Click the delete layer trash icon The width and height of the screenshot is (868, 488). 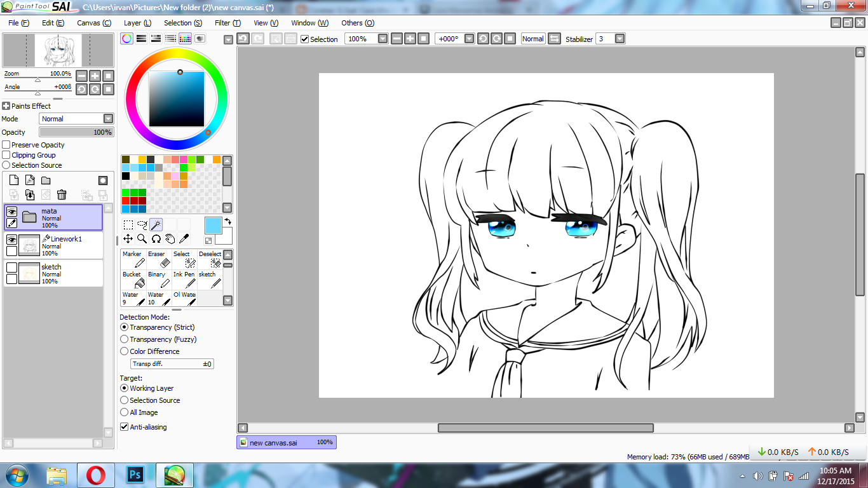click(62, 194)
